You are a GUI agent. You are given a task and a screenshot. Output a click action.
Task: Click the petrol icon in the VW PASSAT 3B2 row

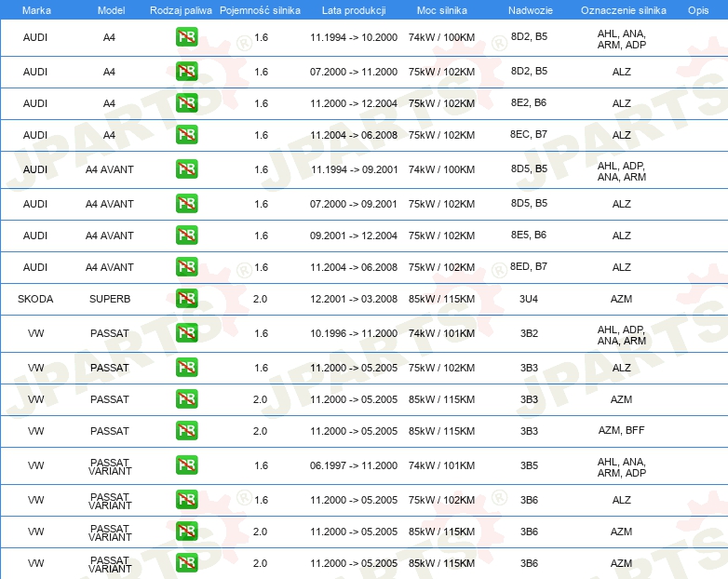186,332
